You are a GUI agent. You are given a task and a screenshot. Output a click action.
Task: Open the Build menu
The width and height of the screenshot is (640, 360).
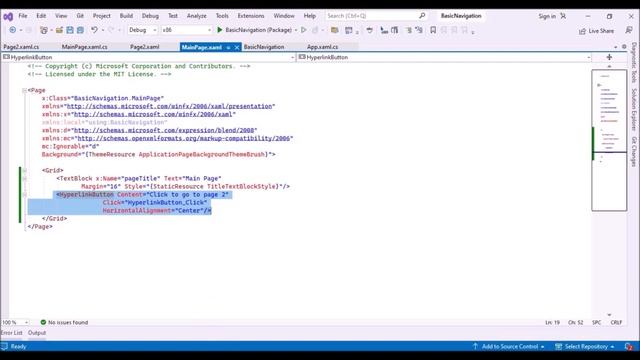click(126, 16)
